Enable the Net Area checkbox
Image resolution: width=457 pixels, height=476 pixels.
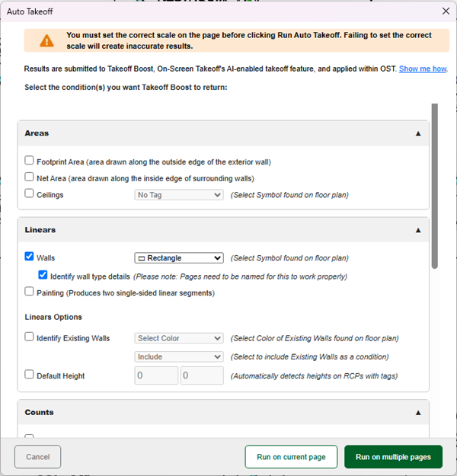[x=29, y=177]
